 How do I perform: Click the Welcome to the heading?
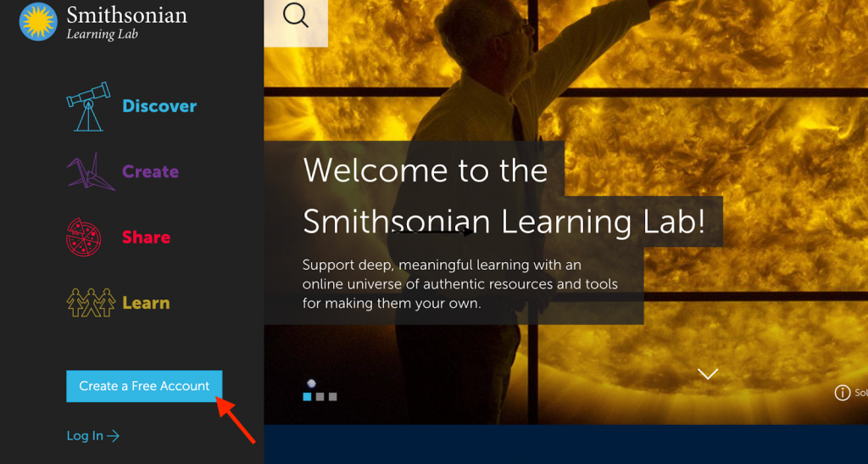coord(426,170)
